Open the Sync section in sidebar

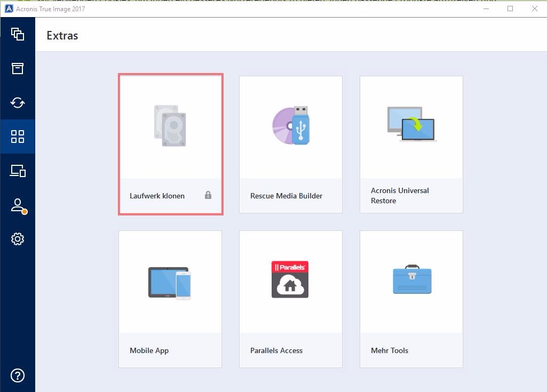tap(18, 102)
